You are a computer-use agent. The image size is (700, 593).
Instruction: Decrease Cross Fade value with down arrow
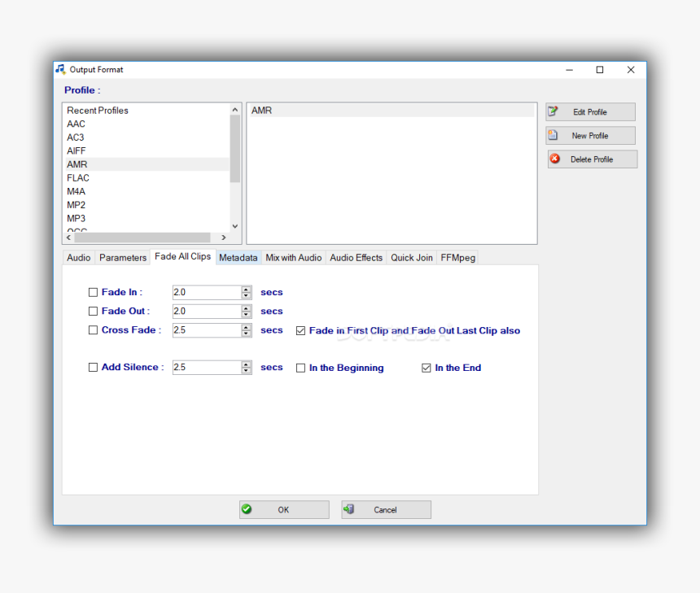point(246,334)
